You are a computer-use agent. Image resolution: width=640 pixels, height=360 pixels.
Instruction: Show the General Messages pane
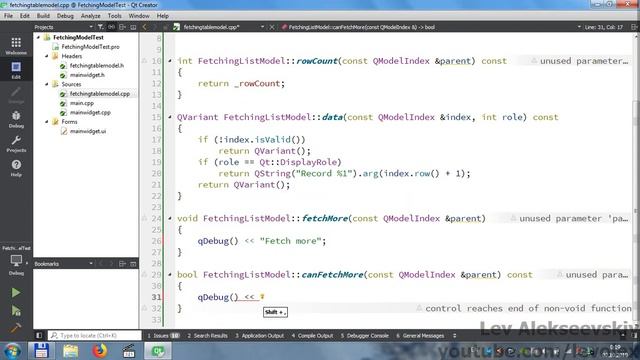[x=420, y=336]
